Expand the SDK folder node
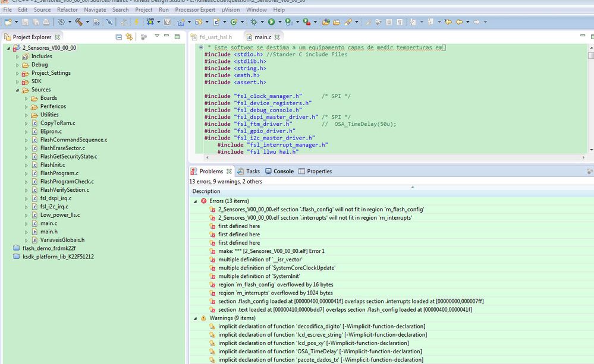This screenshot has width=594, height=364. coord(17,82)
